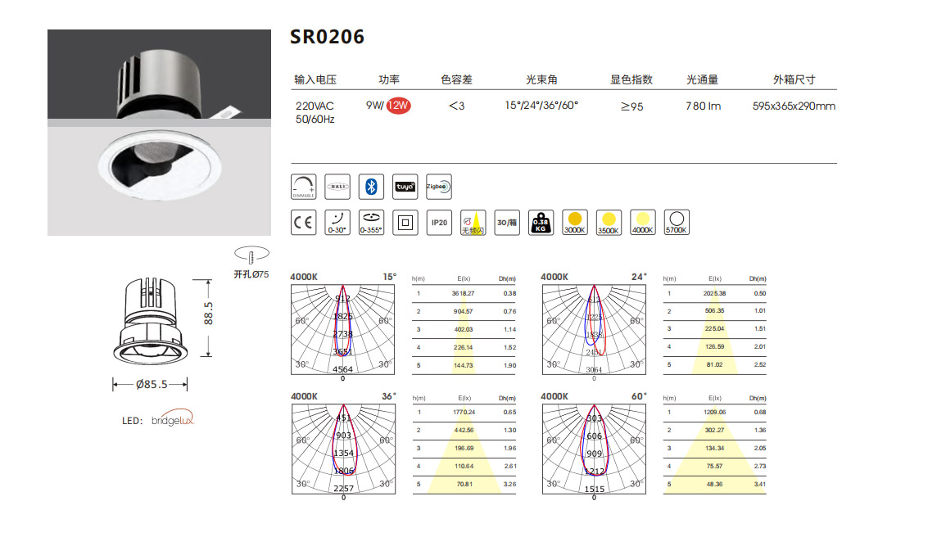The image size is (937, 560).
Task: Click the Ø85.5 diameter dimension label
Action: coord(152,384)
